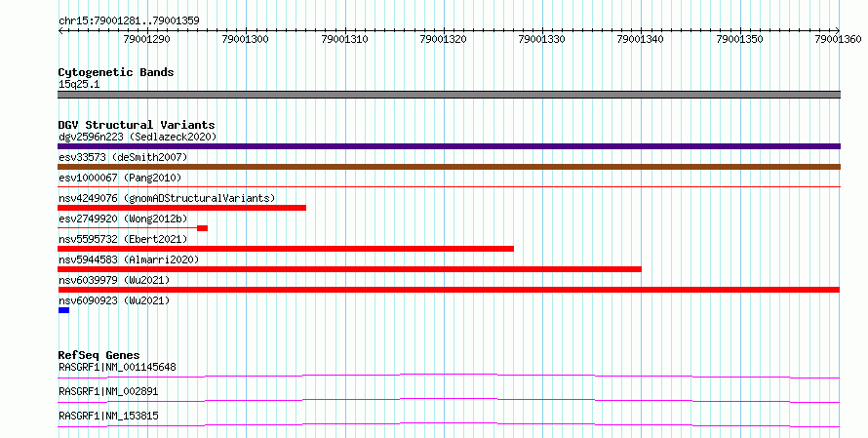This screenshot has height=438, width=868.
Task: Select the esv33573 (deSmith2007) label
Action: click(123, 157)
